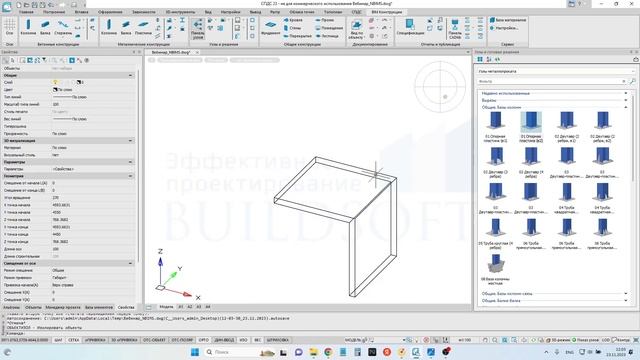
Task: Click the Save icon in quick access toolbar
Action: click(34, 4)
